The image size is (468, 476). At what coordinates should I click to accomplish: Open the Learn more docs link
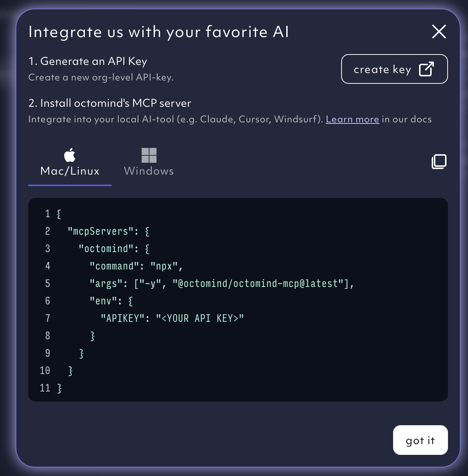352,119
